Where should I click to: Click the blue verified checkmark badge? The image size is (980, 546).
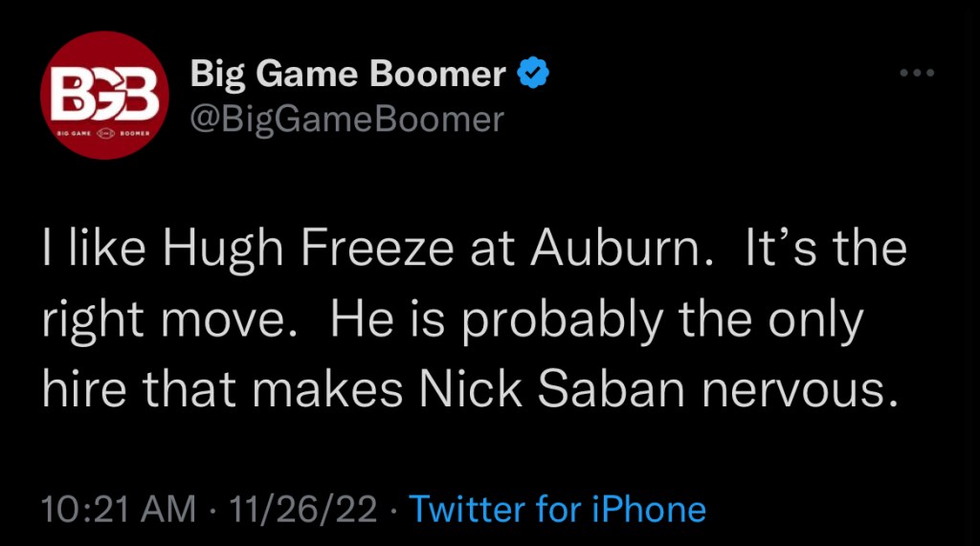coord(531,73)
